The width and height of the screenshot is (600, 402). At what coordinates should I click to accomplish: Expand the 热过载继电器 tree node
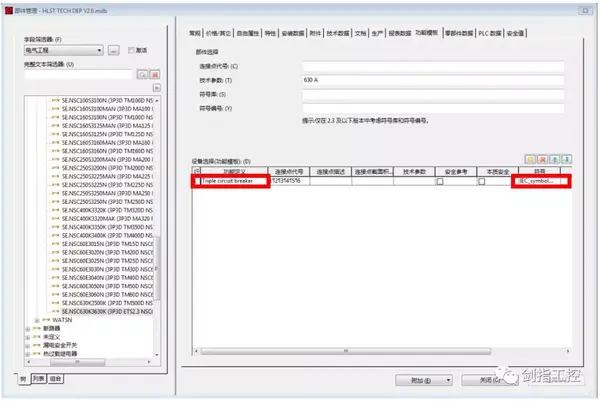(28, 354)
